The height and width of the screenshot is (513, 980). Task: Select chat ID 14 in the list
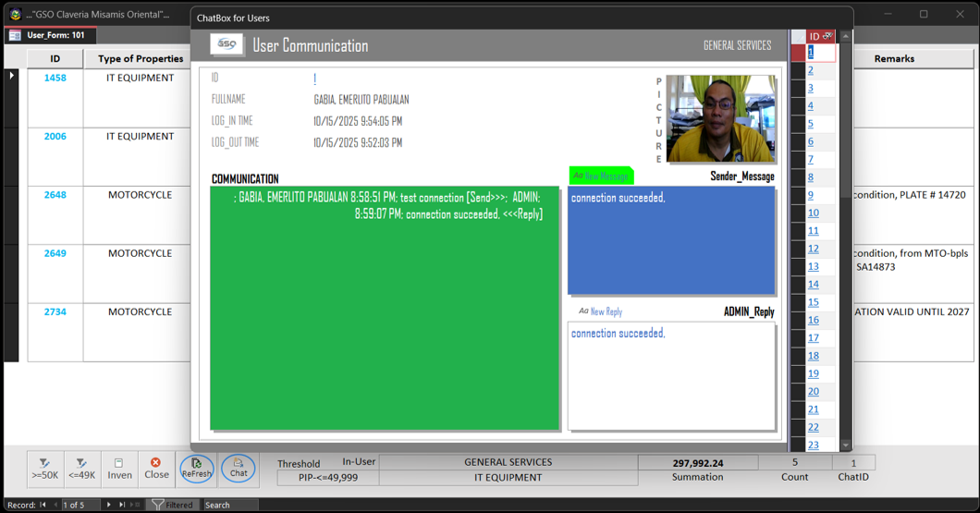814,285
